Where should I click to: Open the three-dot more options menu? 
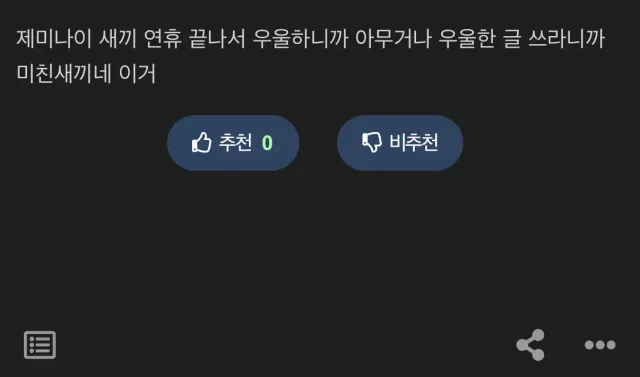600,345
